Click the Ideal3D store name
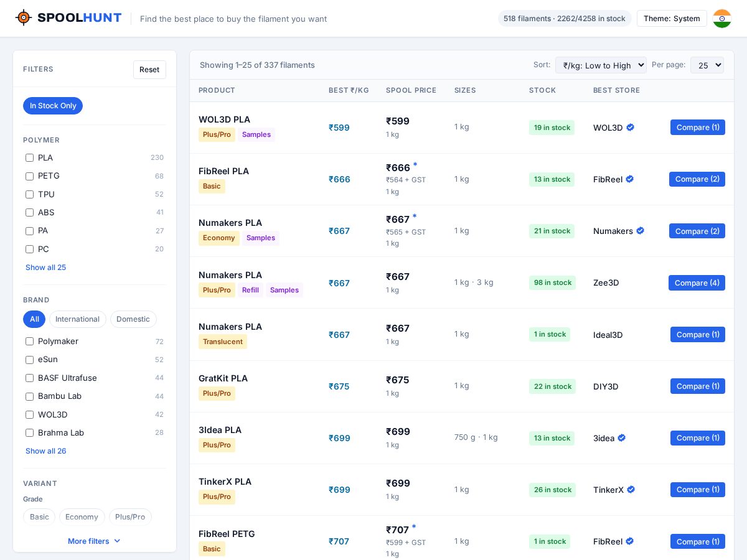The width and height of the screenshot is (747, 560). click(x=608, y=335)
